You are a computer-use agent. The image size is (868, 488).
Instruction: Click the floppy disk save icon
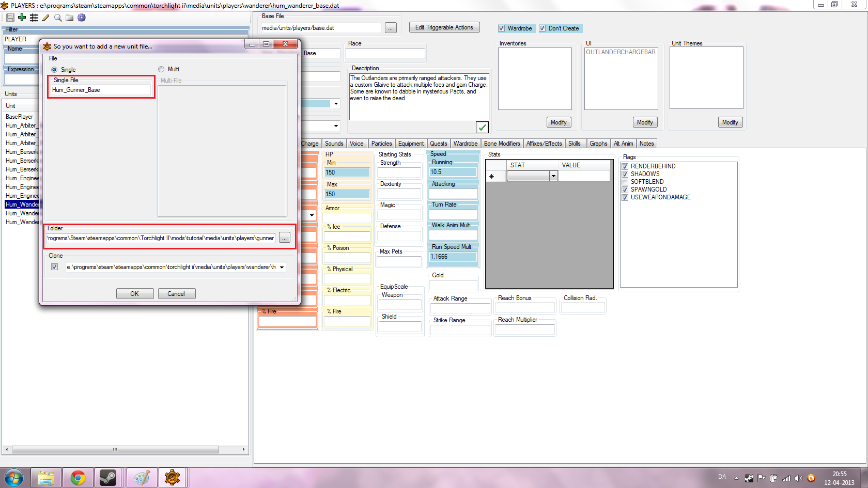(10, 18)
